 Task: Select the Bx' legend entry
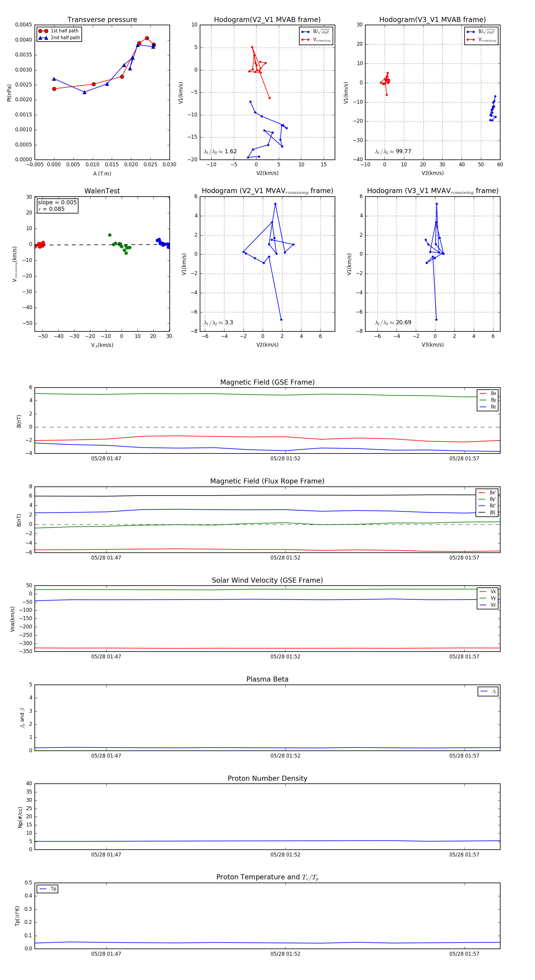[x=487, y=493]
